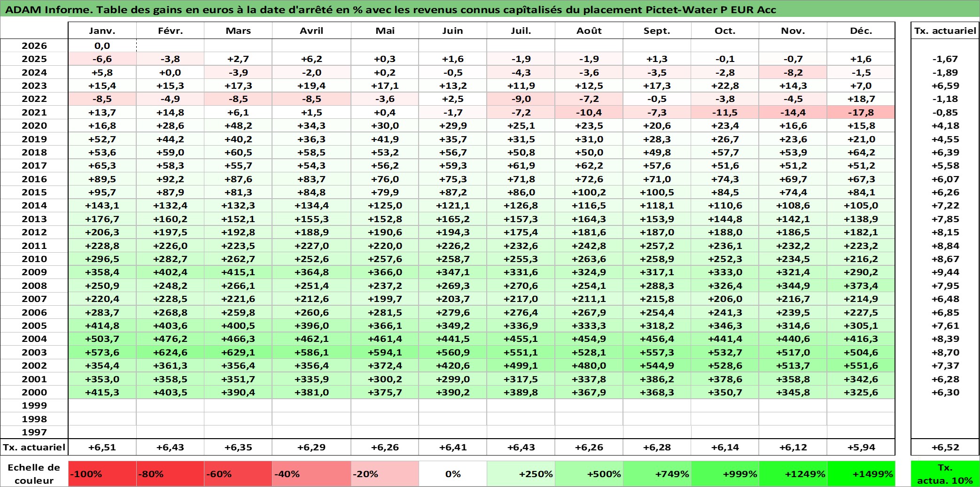Select the +296,5 cell in 2010
The width and height of the screenshot is (980, 487).
click(102, 259)
